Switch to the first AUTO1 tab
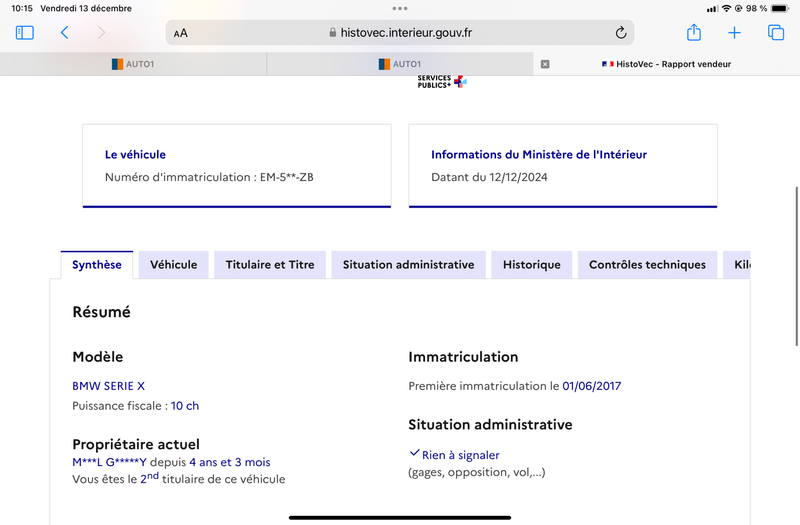The height and width of the screenshot is (525, 800). [133, 64]
